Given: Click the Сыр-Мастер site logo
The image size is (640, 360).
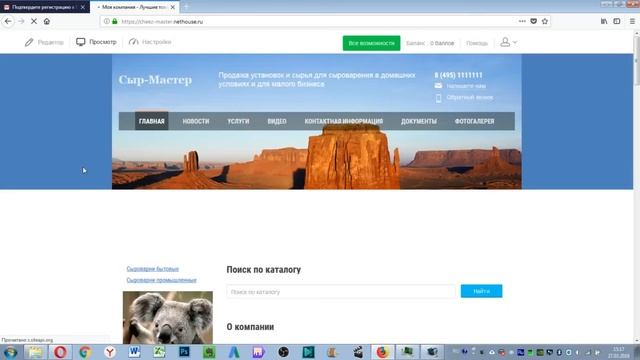Looking at the screenshot, I should point(155,80).
